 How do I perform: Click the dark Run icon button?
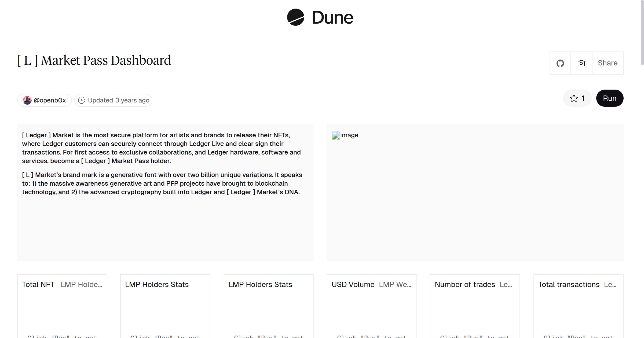coord(609,98)
